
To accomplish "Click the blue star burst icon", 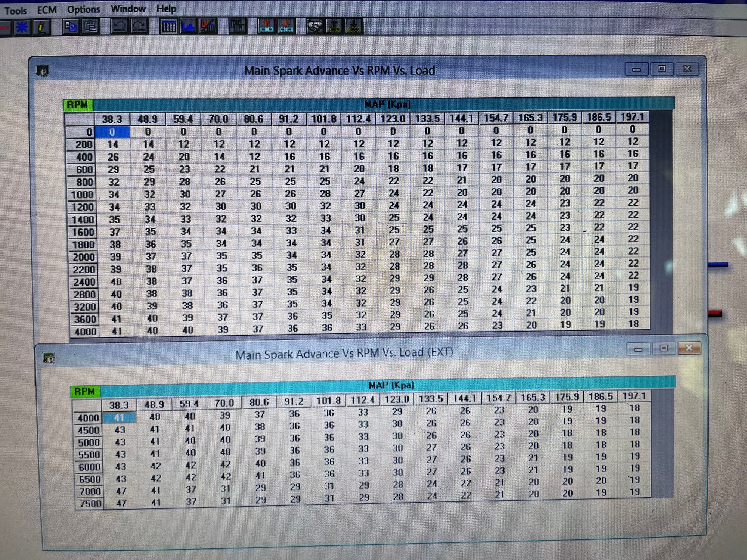I will point(22,27).
